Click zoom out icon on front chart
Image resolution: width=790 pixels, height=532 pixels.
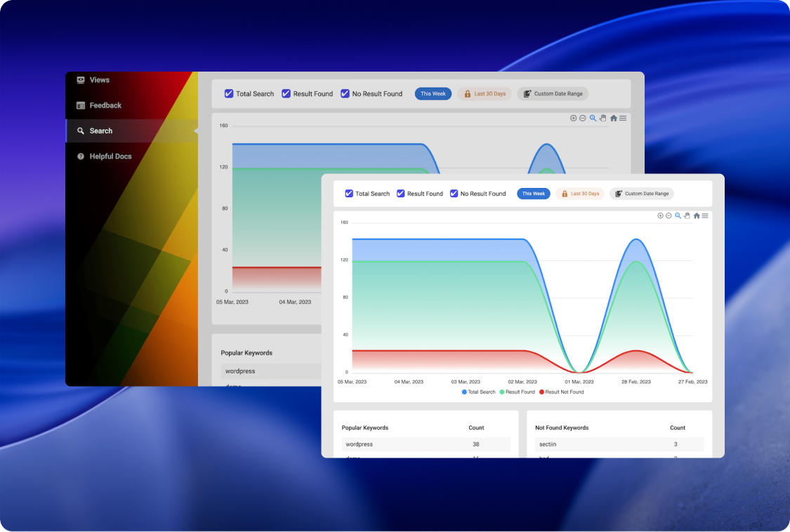coord(669,215)
